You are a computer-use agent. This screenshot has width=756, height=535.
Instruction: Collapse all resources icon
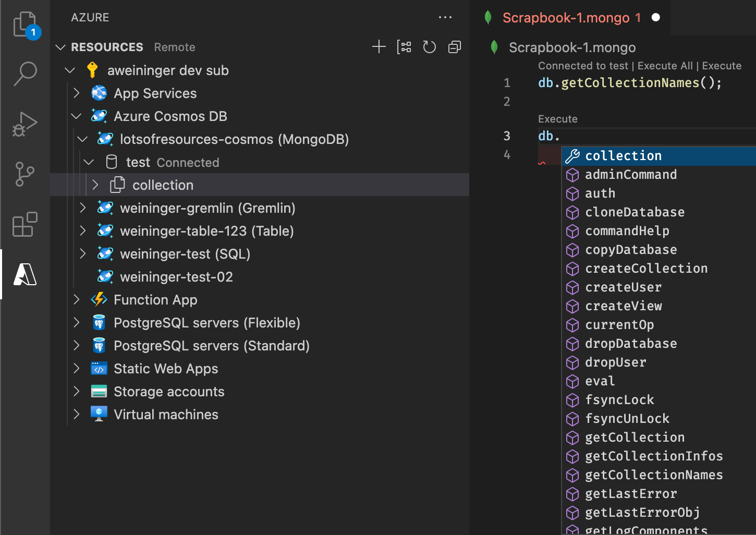[455, 47]
